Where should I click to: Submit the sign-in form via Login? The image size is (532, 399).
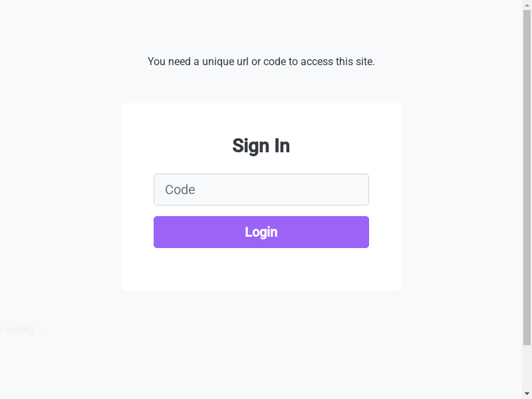(x=261, y=232)
